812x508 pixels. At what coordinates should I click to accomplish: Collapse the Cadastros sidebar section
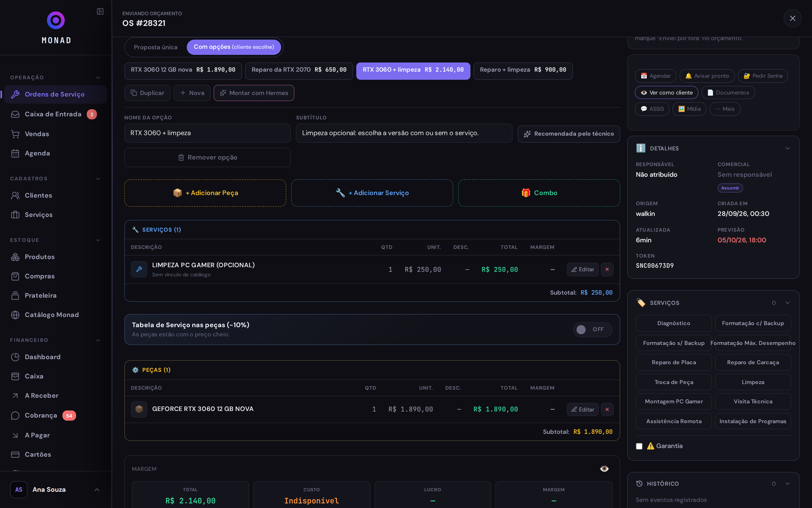point(98,179)
